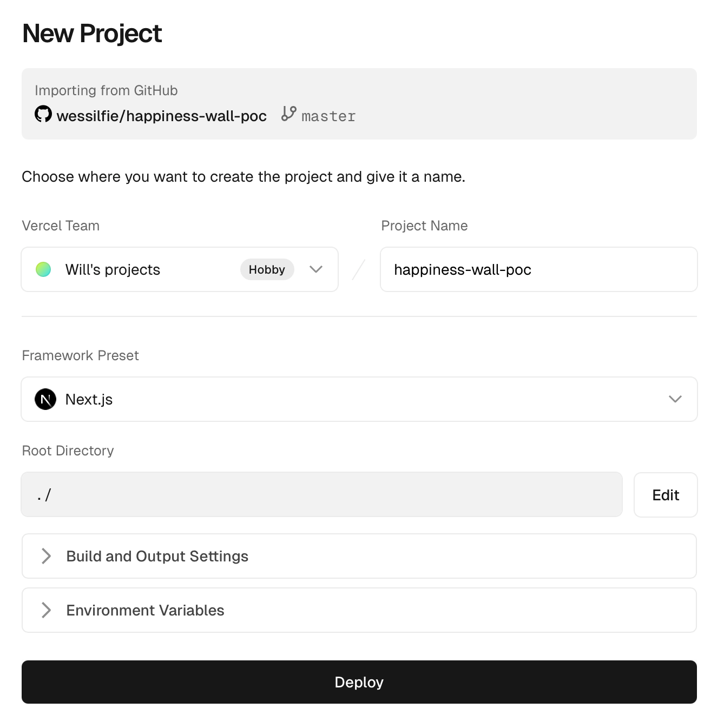The image size is (724, 728).
Task: Click the Root Directory path field
Action: 321,494
